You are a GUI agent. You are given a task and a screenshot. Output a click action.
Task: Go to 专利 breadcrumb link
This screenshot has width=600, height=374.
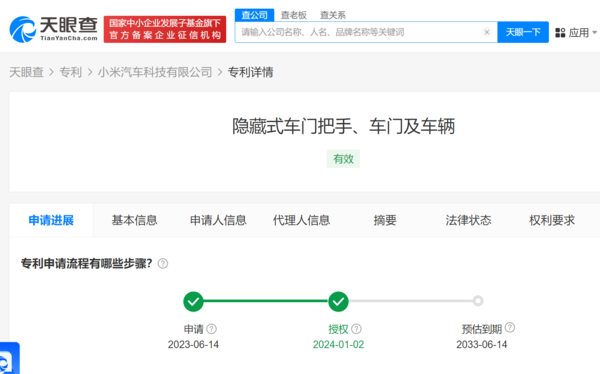click(71, 72)
